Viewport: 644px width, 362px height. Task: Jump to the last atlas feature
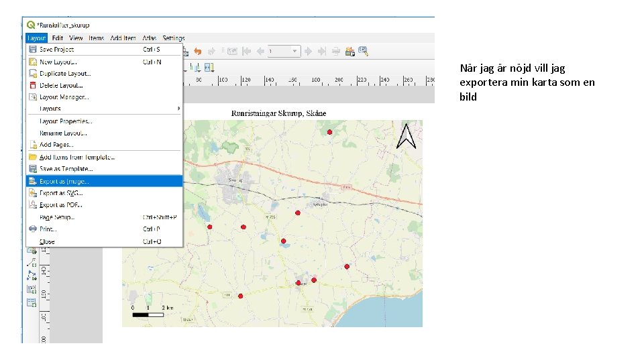point(321,51)
